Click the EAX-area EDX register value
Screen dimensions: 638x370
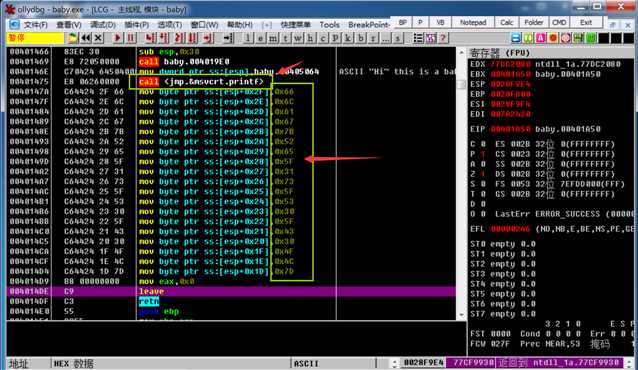[x=510, y=64]
